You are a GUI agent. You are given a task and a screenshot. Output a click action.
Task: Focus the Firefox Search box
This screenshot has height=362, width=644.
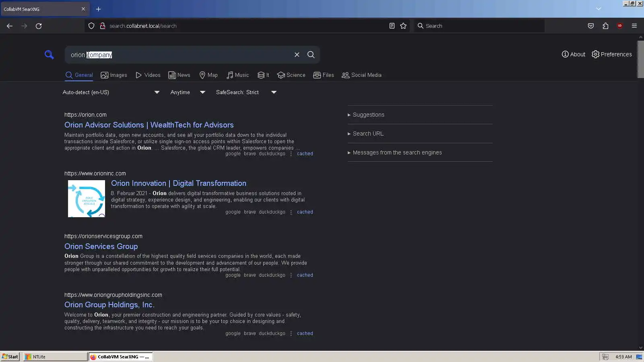(x=479, y=26)
